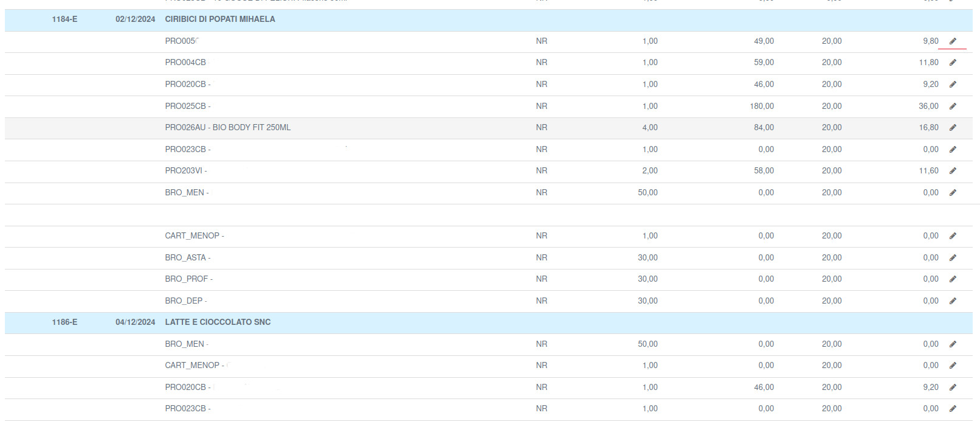Open the editor for the PRO203VI line
Screen dimensions: 980x421
953,171
